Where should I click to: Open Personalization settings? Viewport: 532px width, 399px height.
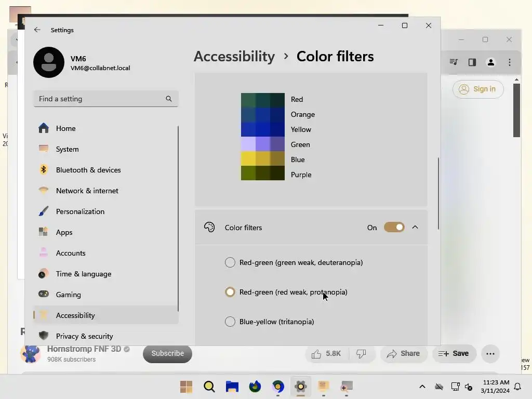[x=106, y=211]
